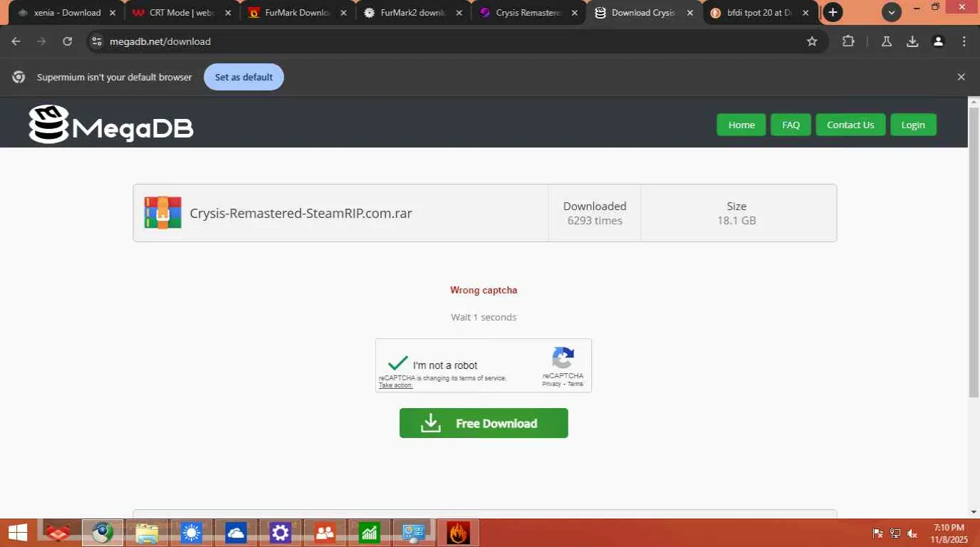980x547 pixels.
Task: Open the browser three-dot menu
Action: [x=964, y=41]
